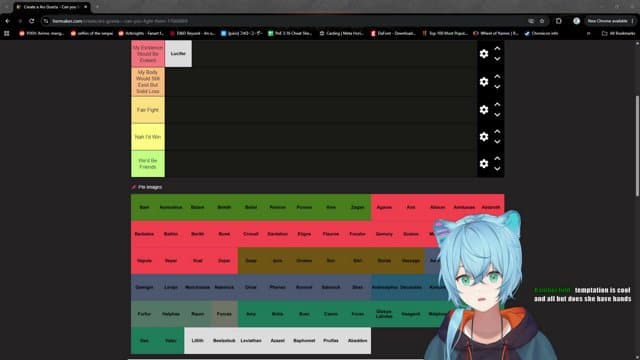This screenshot has width=640, height=360.
Task: Move Fair Fight row down
Action: (497, 115)
